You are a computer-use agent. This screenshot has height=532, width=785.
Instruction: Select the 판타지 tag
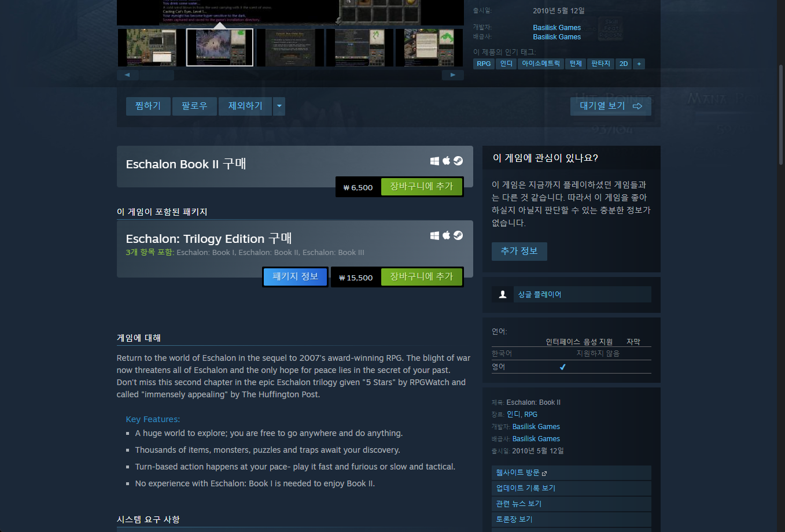point(600,64)
